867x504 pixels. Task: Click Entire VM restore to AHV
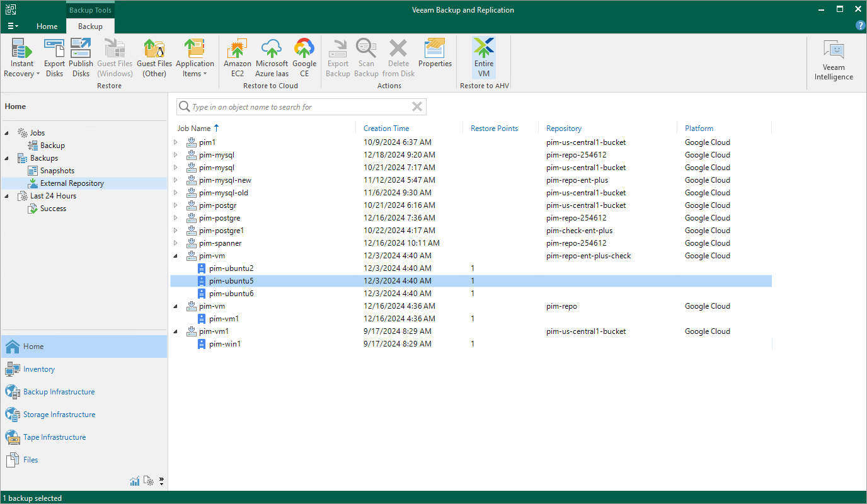tap(484, 58)
